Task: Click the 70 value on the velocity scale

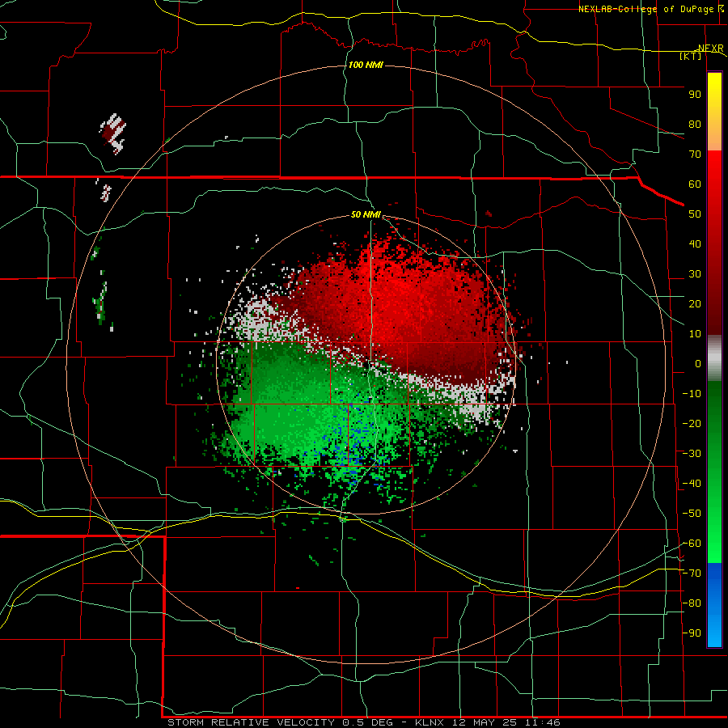Action: pos(695,154)
